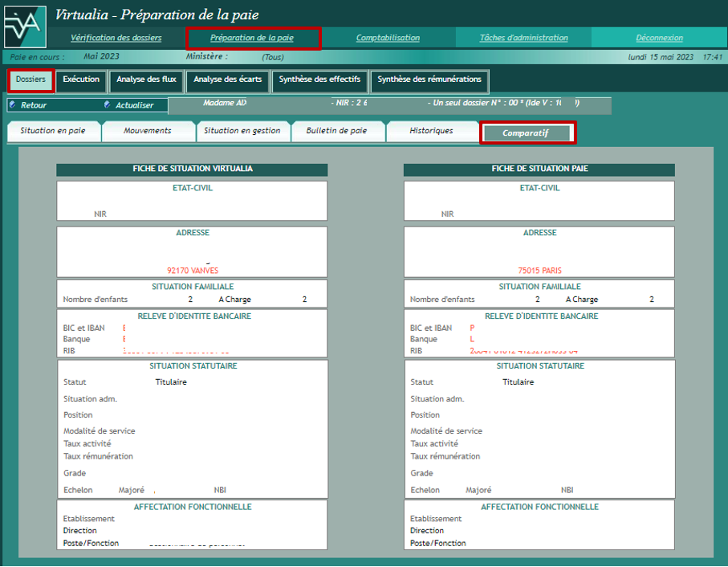Switch to the Situation en paie tab
Viewport: 728px width, 567px height.
click(x=54, y=131)
